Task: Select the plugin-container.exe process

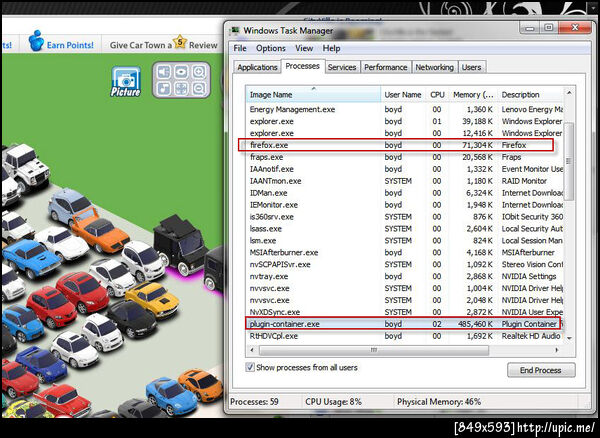Action: [x=404, y=324]
